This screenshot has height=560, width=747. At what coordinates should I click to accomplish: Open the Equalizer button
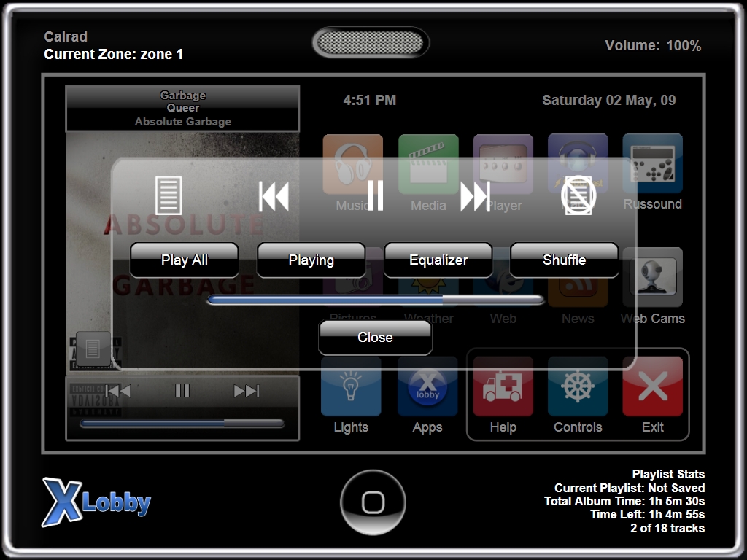(438, 260)
